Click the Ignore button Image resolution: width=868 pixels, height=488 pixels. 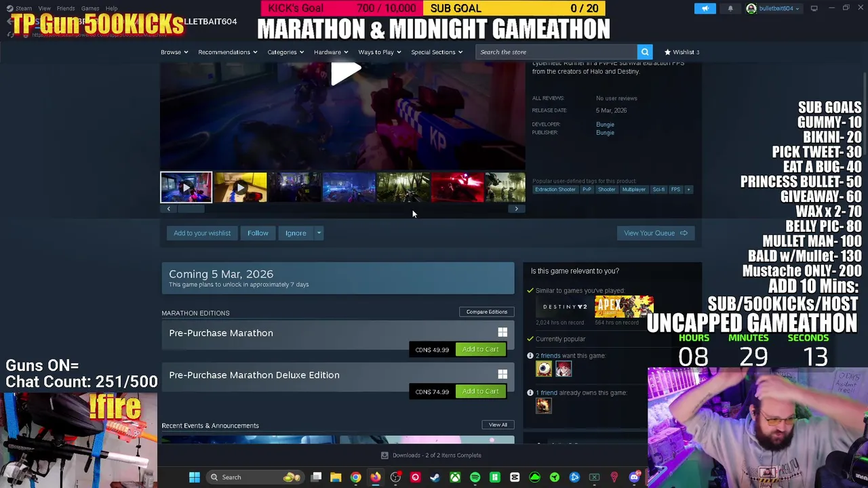coord(296,233)
